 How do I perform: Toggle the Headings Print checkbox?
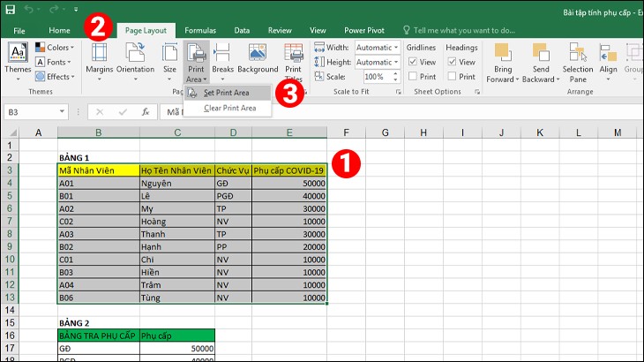[453, 77]
